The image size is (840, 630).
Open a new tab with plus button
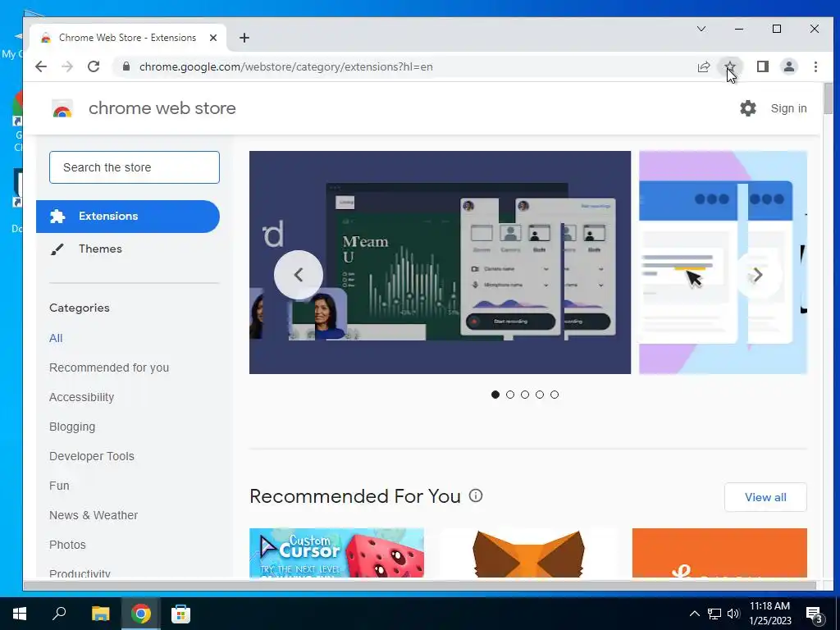tap(244, 38)
